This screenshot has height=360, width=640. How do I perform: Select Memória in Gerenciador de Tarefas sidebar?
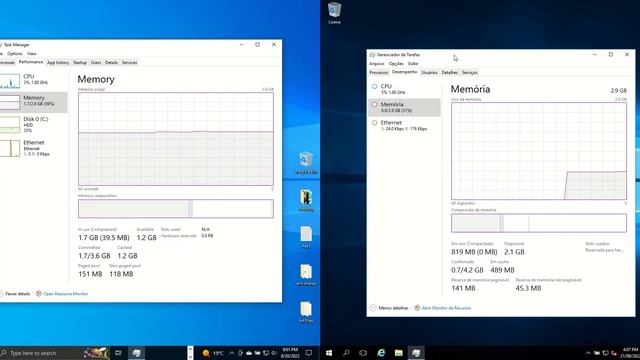click(x=404, y=107)
